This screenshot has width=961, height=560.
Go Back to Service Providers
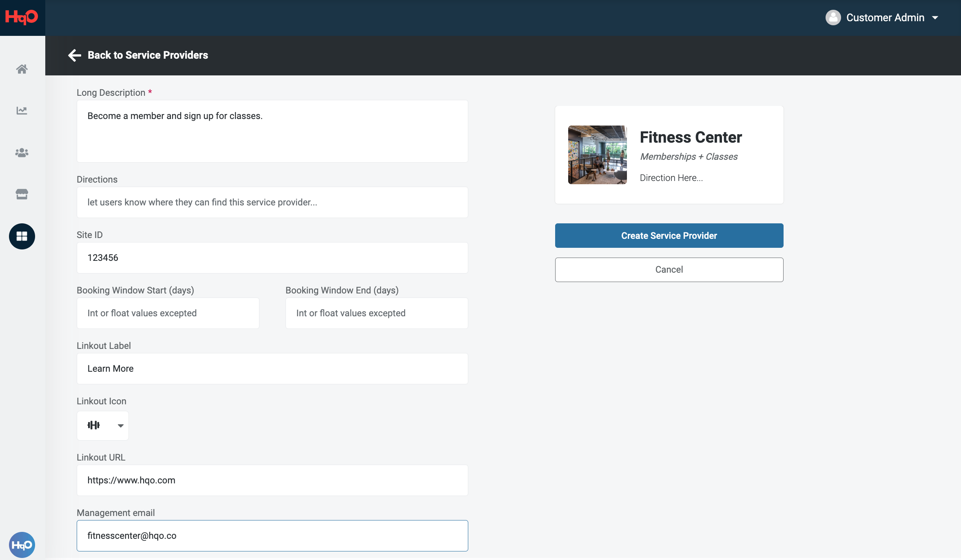[x=148, y=55]
